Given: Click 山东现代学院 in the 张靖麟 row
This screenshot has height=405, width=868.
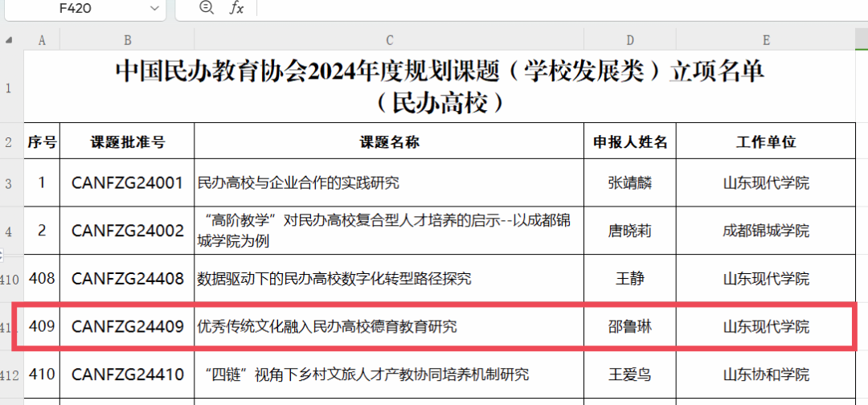Looking at the screenshot, I should click(766, 182).
